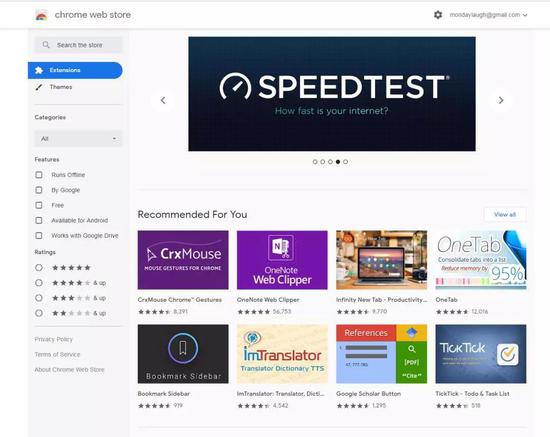Check Works with Google Drive filter
Viewport: 550px width, 437px height.
click(39, 235)
